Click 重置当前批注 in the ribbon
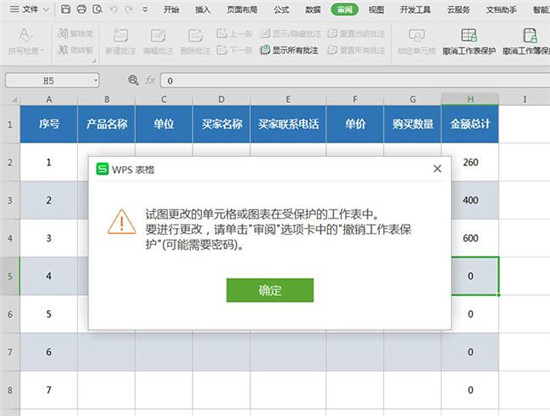This screenshot has height=416, width=550. 356,34
